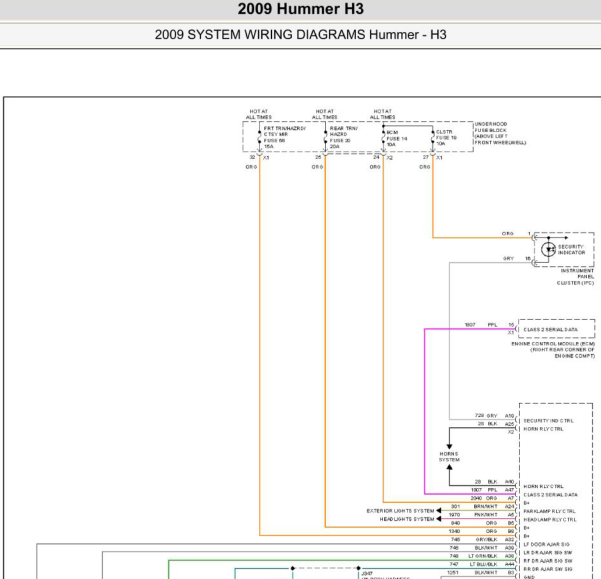Click the "FRT TRN/HAZRD/ CTSY MIR" fuse label
Image resolution: width=601 pixels, height=579 pixels.
tap(284, 131)
